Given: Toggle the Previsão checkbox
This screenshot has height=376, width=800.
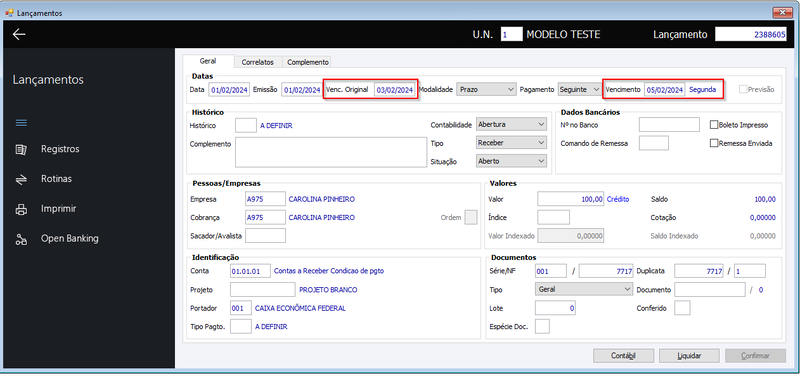Looking at the screenshot, I should 743,89.
